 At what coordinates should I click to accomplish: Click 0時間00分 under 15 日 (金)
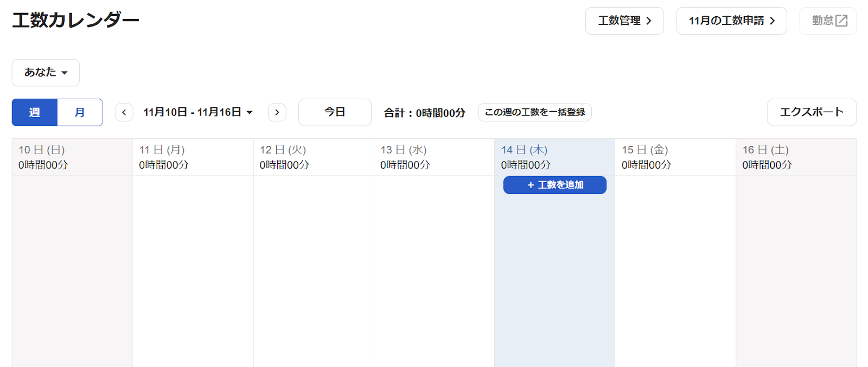(646, 165)
